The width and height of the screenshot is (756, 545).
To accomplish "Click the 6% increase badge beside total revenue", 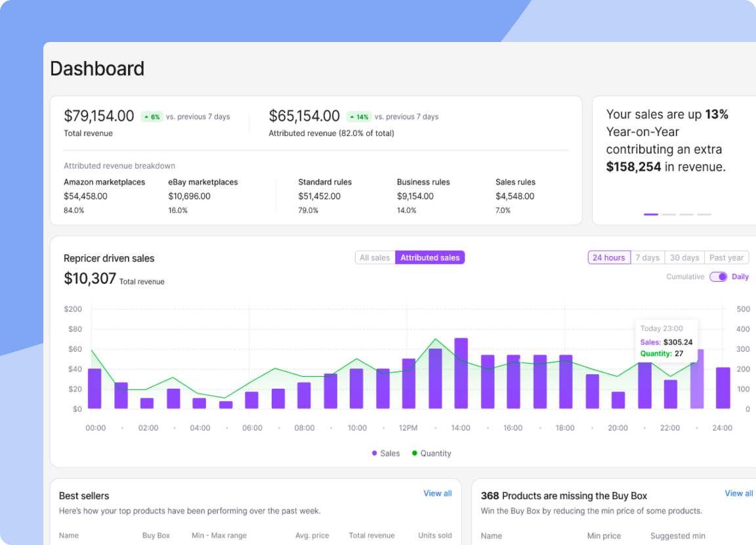I will 151,117.
